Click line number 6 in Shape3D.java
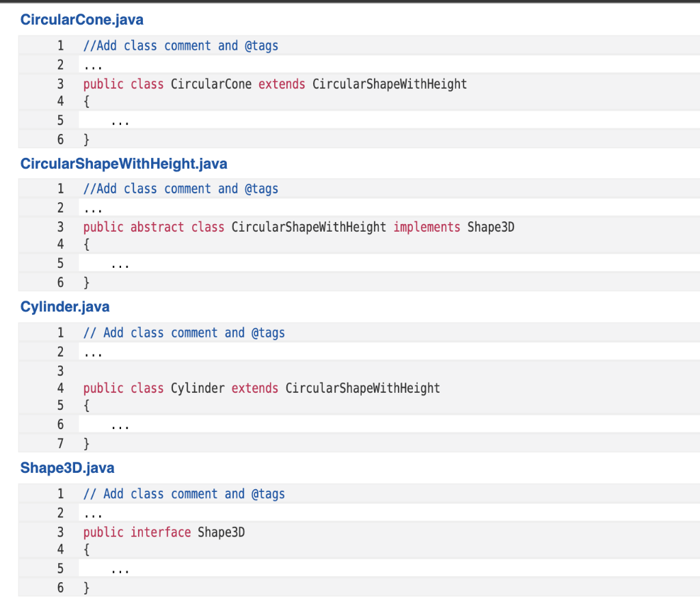 point(60,588)
